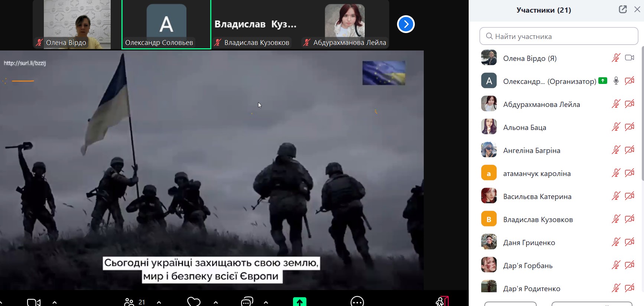Click orange avatar of атаманчук кароліна
The image size is (644, 306).
[x=489, y=173]
